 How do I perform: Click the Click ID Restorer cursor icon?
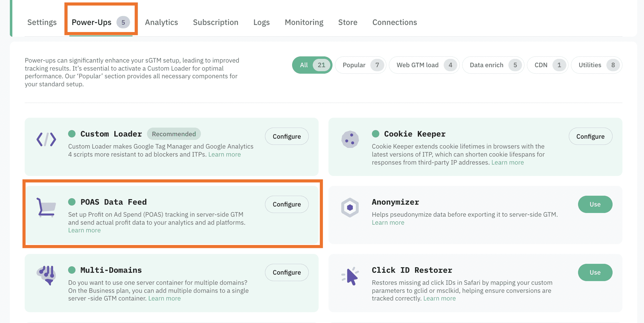350,276
